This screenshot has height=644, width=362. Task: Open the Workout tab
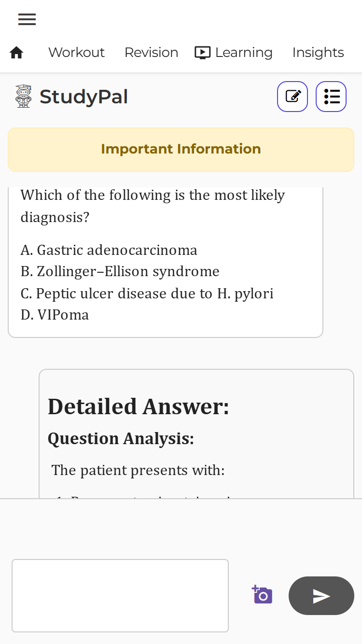[x=76, y=53]
